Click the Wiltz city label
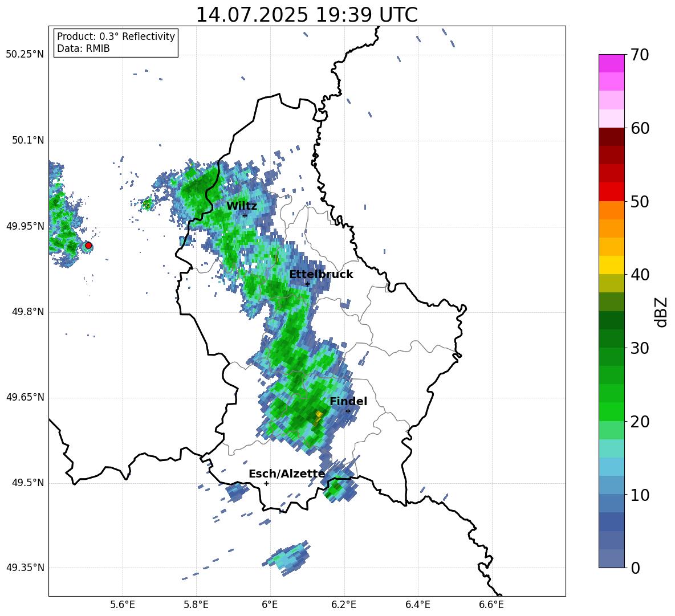The image size is (675, 616). (242, 206)
